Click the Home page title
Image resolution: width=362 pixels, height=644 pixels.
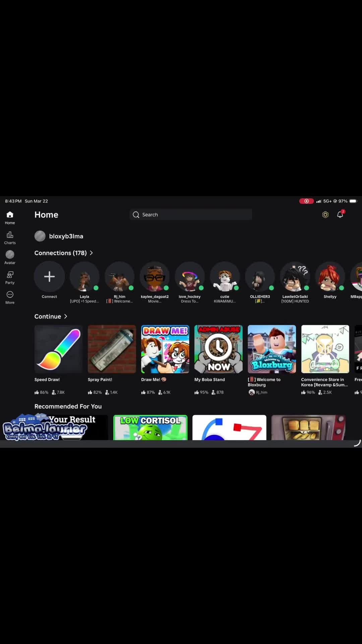coord(46,215)
